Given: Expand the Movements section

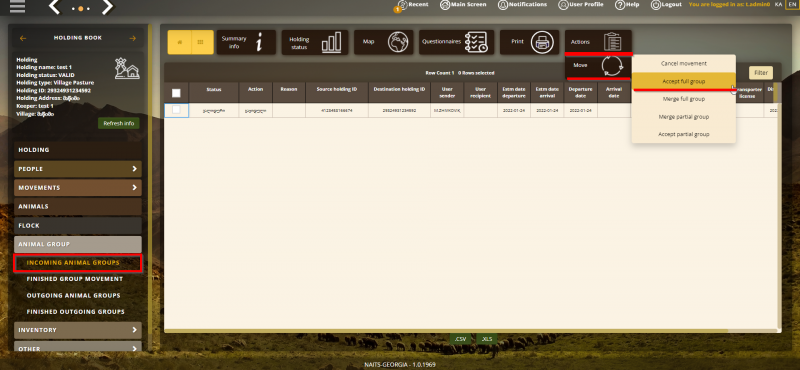Looking at the screenshot, I should [78, 188].
